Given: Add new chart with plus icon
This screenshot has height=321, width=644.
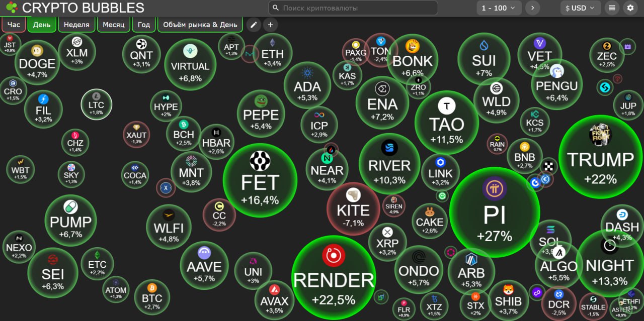Looking at the screenshot, I should click(x=270, y=25).
